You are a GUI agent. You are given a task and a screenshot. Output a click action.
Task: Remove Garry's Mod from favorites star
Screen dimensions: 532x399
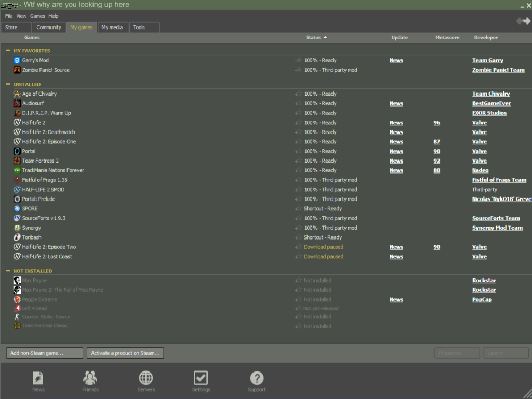[x=298, y=60]
